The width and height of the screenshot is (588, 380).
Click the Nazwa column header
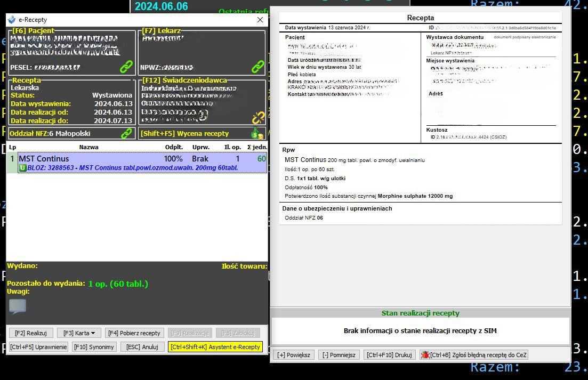tap(89, 147)
